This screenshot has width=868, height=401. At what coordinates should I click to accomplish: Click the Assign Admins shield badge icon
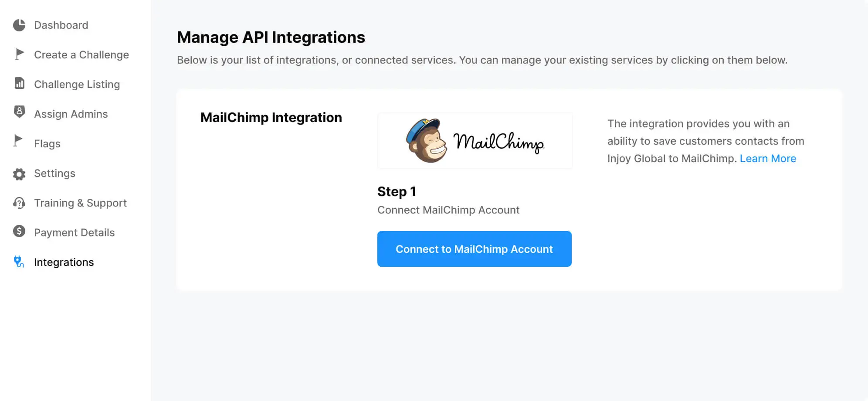pyautogui.click(x=19, y=112)
